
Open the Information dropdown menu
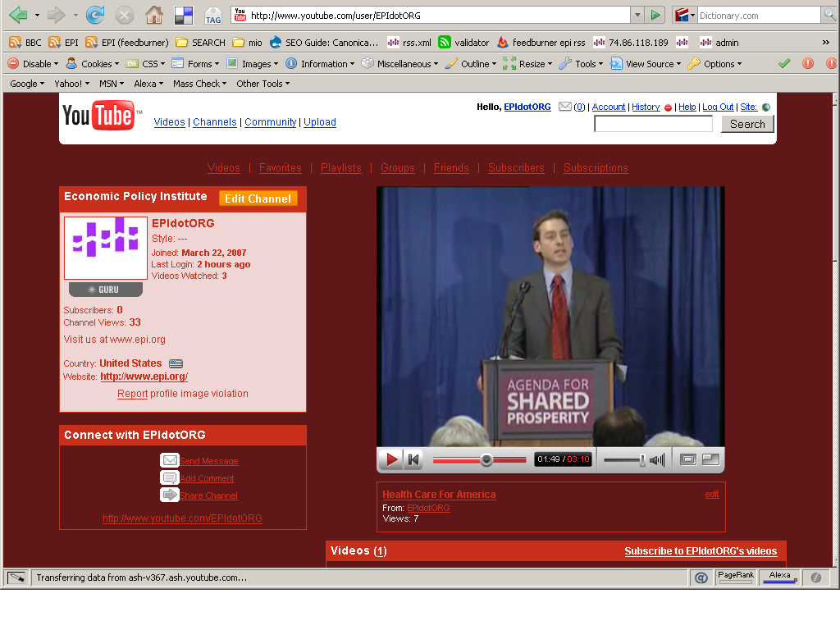pyautogui.click(x=320, y=64)
